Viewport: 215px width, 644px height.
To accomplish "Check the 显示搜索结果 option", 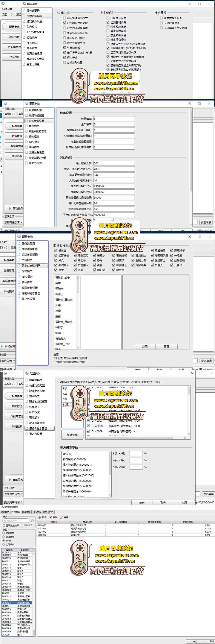I will tap(4, 525).
